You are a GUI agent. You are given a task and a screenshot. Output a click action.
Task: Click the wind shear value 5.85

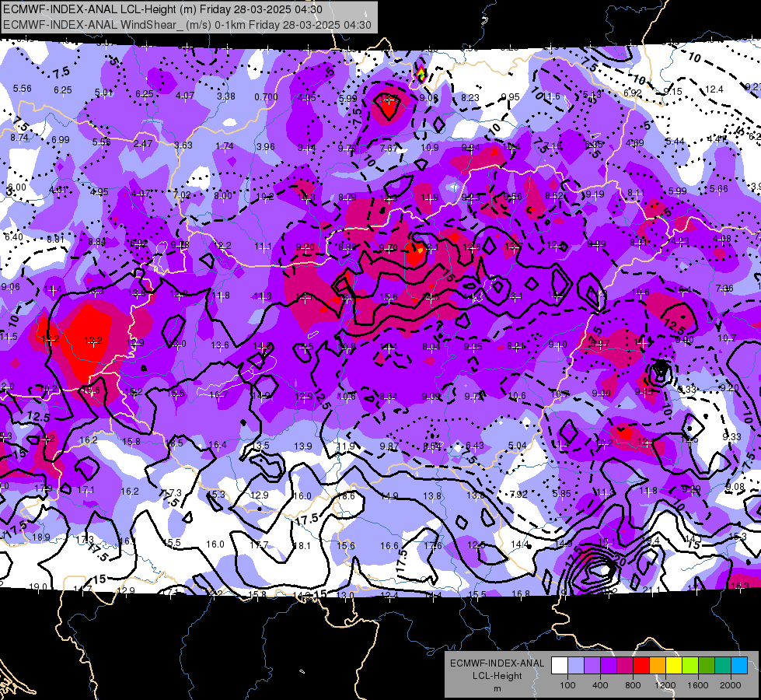[x=561, y=494]
